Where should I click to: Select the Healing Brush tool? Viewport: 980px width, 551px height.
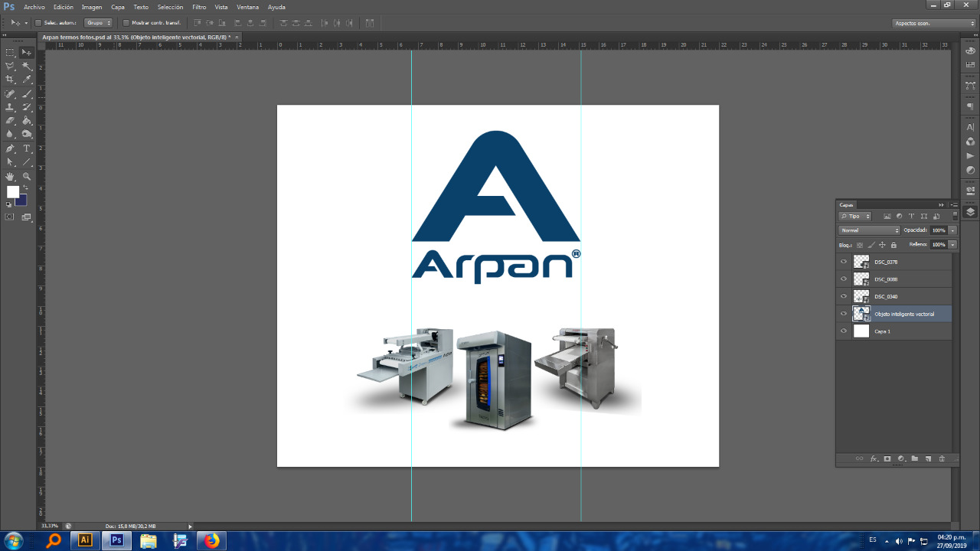point(10,93)
